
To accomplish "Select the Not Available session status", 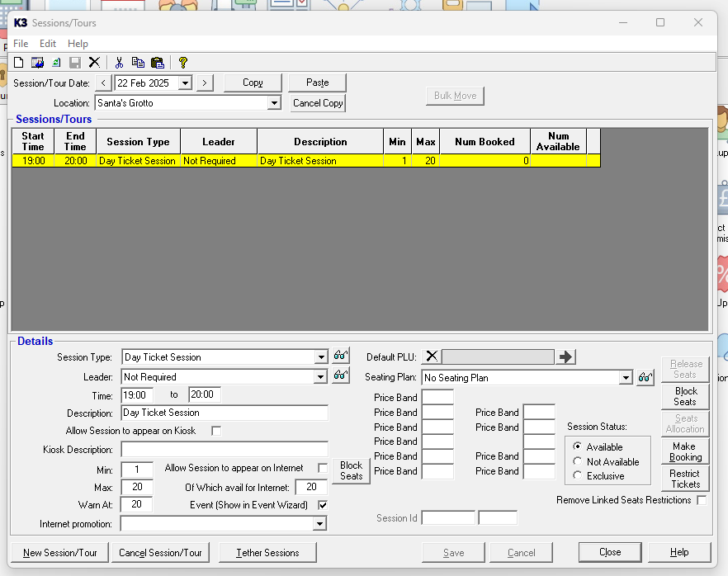I will pos(577,461).
